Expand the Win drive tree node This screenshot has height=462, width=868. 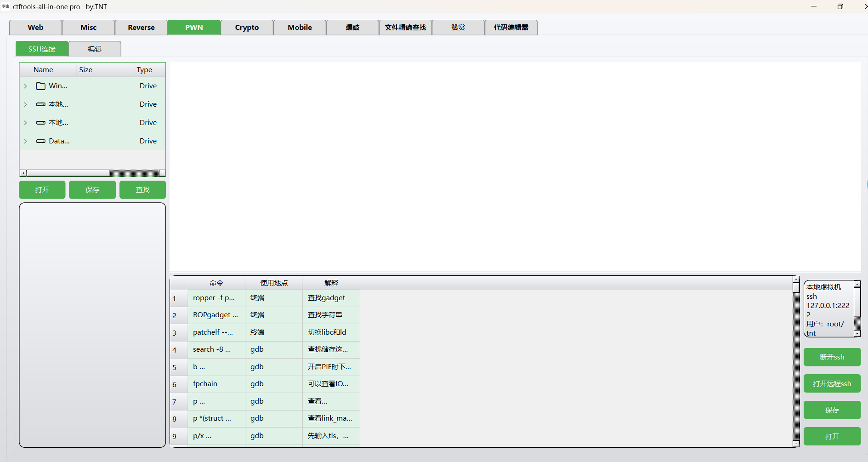coord(25,86)
